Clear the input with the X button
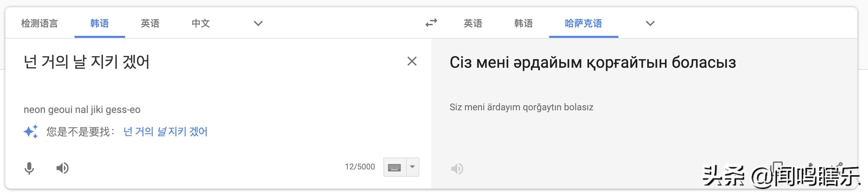868x194 pixels. (x=412, y=61)
